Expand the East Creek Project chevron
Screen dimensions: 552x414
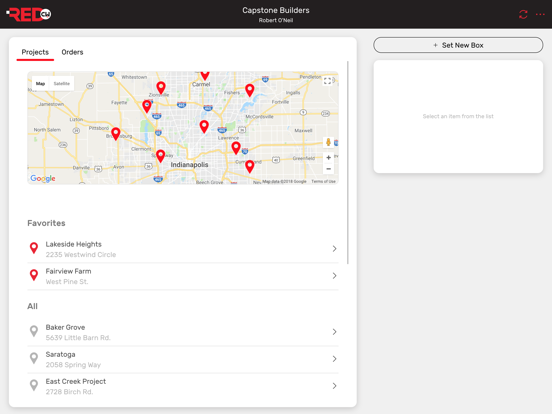(334, 386)
